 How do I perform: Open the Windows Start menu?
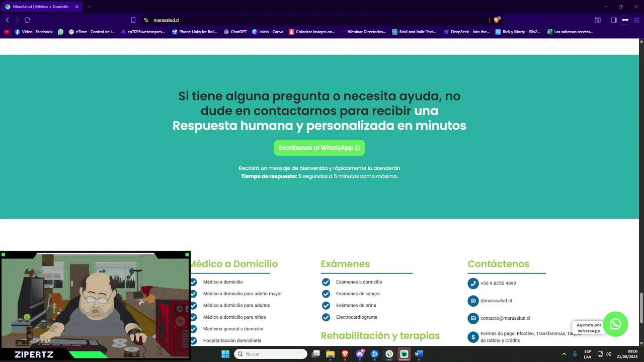[225, 354]
